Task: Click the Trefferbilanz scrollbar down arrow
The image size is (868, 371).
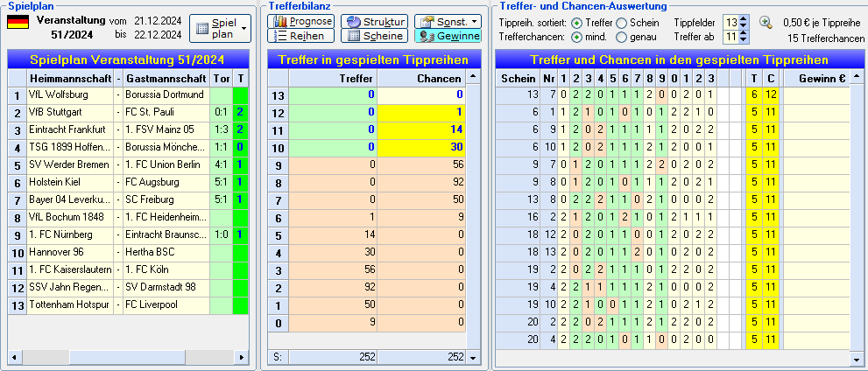Action: pos(472,358)
